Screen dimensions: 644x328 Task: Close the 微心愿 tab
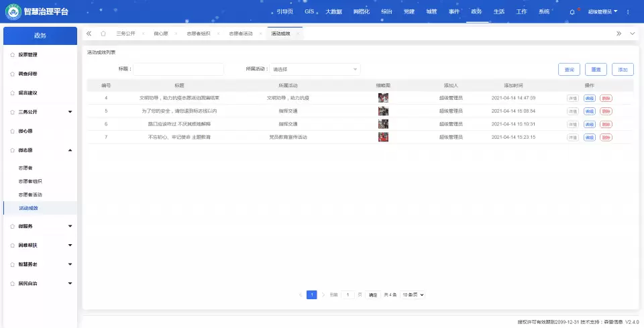click(176, 34)
